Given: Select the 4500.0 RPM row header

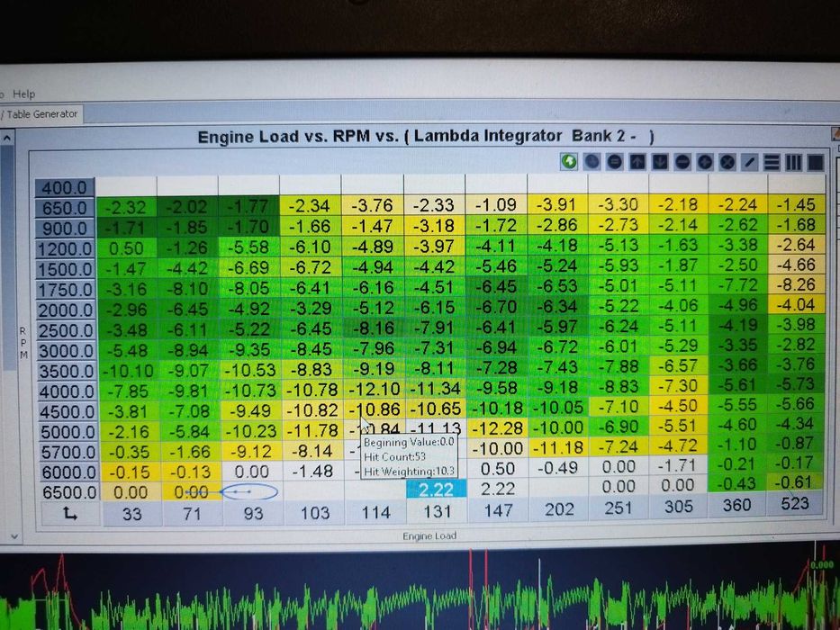Looking at the screenshot, I should [67, 412].
